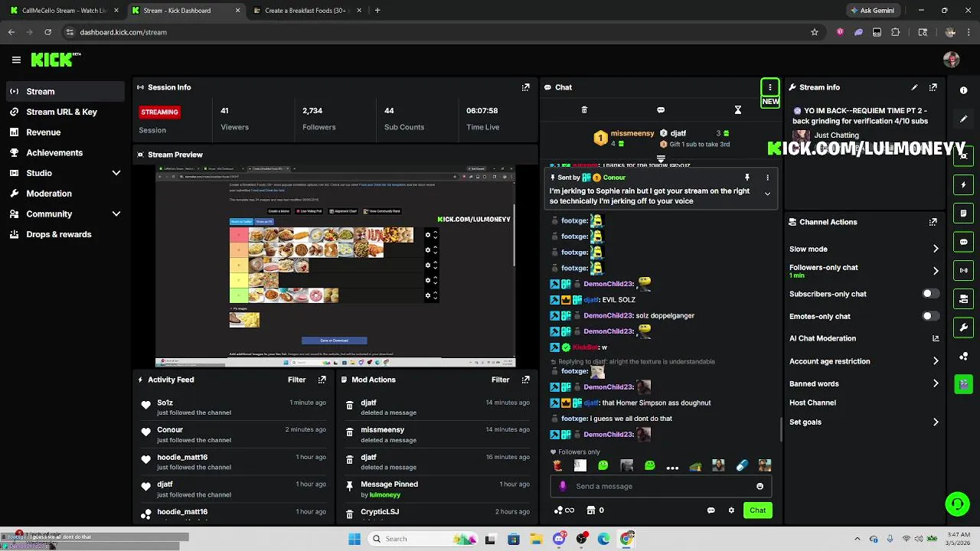
Task: Click the taskbar Search box
Action: tap(421, 539)
